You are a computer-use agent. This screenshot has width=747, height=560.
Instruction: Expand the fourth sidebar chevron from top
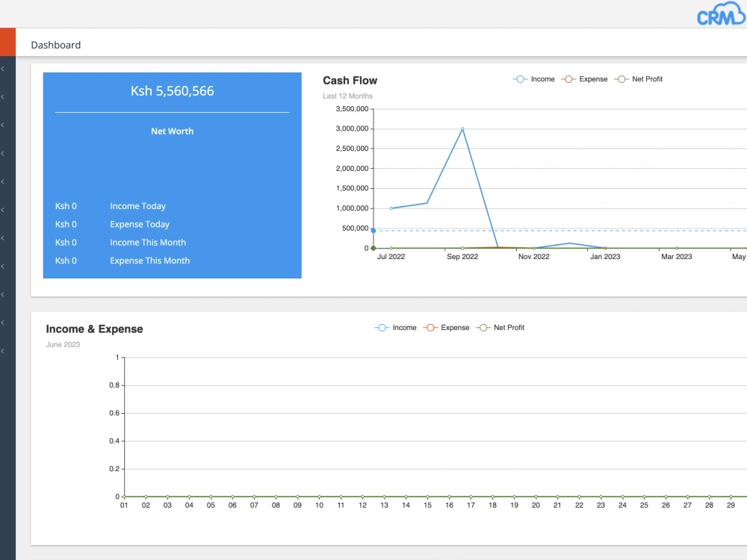(x=3, y=154)
